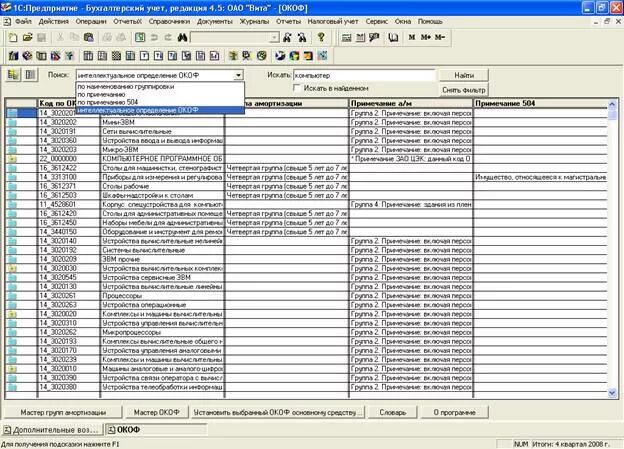This screenshot has height=449, width=624.
Task: Click the hierarchical list icon left of Поиск
Action: (14, 74)
